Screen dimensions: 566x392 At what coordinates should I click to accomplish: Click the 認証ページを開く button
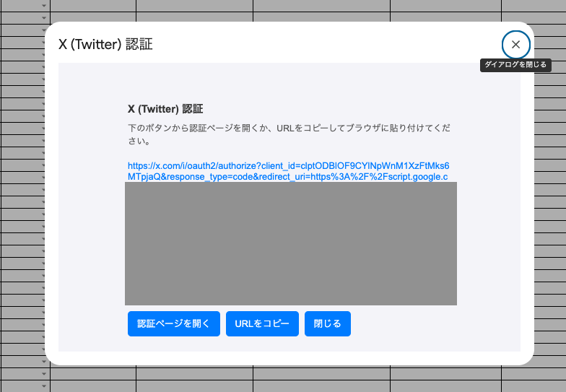(173, 324)
